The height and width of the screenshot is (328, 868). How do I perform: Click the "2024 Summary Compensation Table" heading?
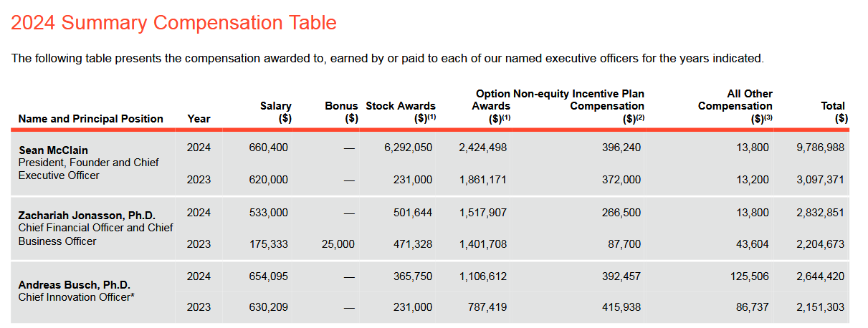tap(173, 23)
